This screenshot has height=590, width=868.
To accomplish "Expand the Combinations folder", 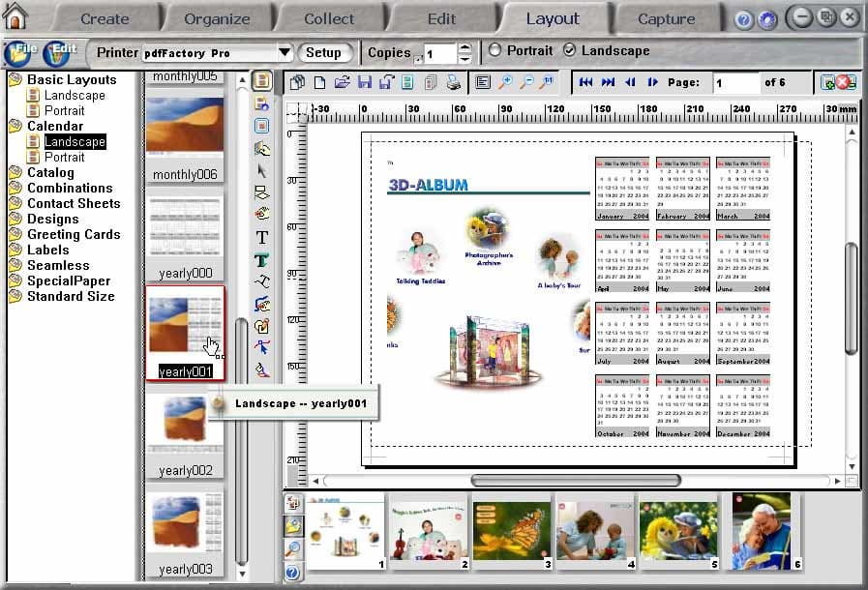I will 61,189.
